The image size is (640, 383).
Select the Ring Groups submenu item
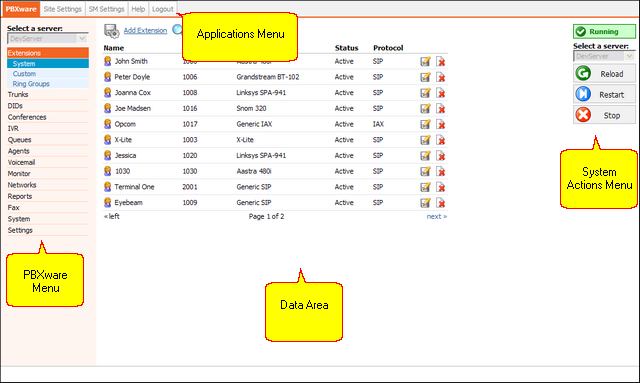(x=48, y=84)
